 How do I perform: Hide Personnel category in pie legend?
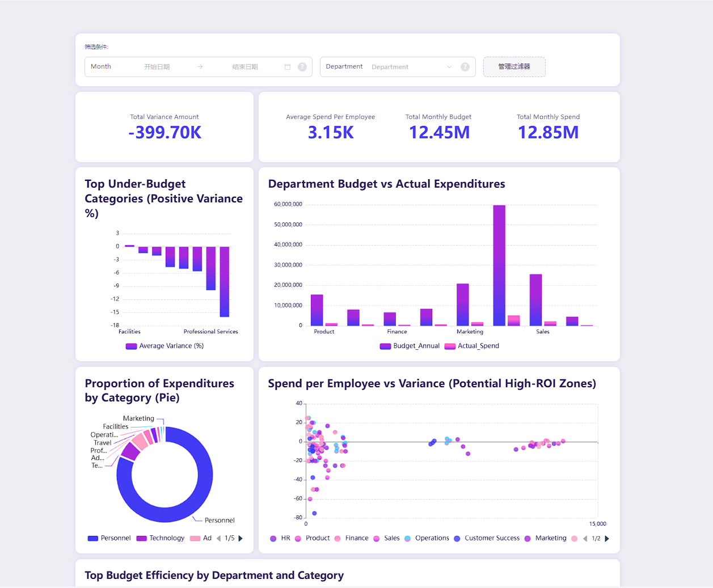pos(109,538)
